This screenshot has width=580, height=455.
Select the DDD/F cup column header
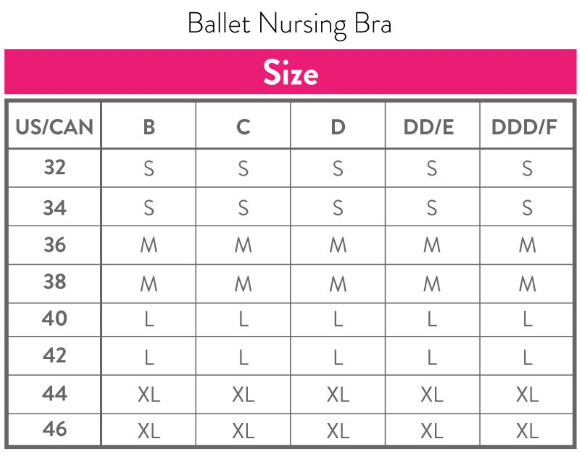coord(524,127)
